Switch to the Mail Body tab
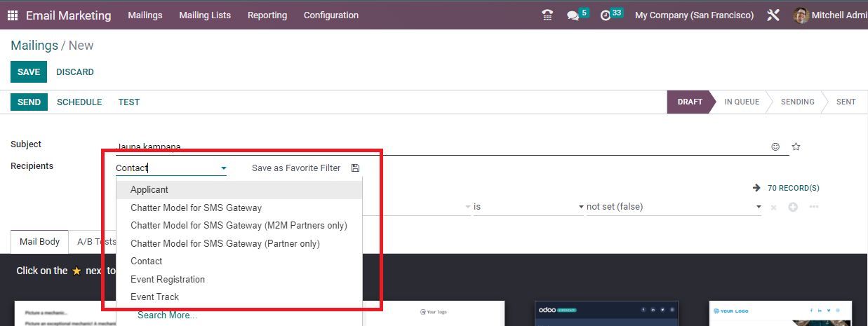Screen dimensions: 868x326 pyautogui.click(x=40, y=241)
